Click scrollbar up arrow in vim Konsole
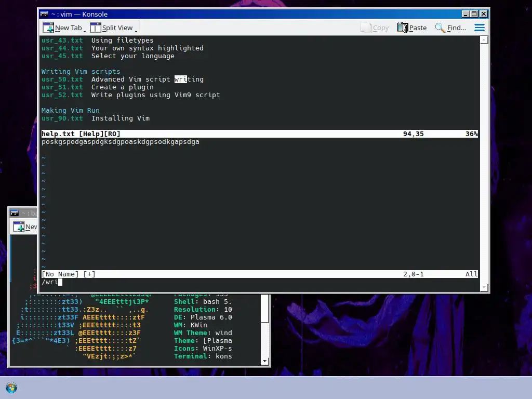532x399 pixels. coord(484,40)
